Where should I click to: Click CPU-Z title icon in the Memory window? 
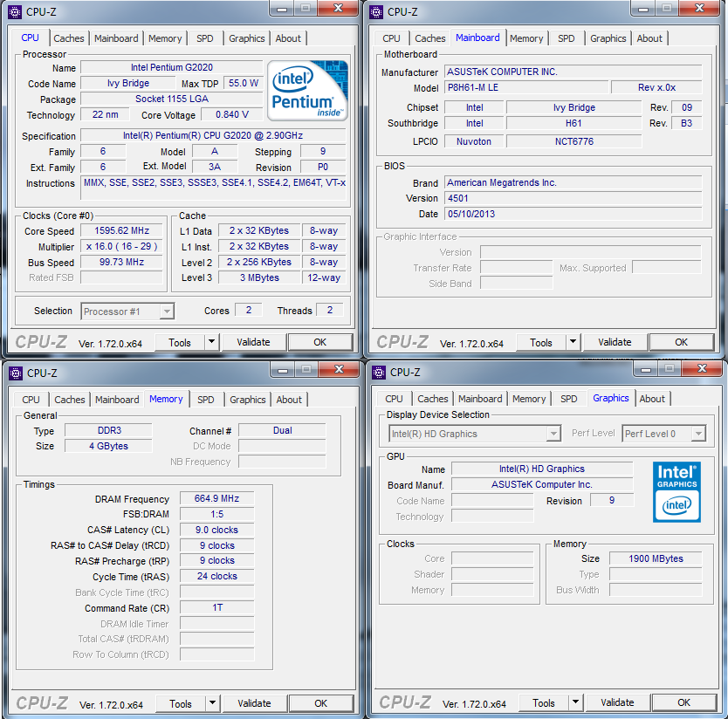15,373
